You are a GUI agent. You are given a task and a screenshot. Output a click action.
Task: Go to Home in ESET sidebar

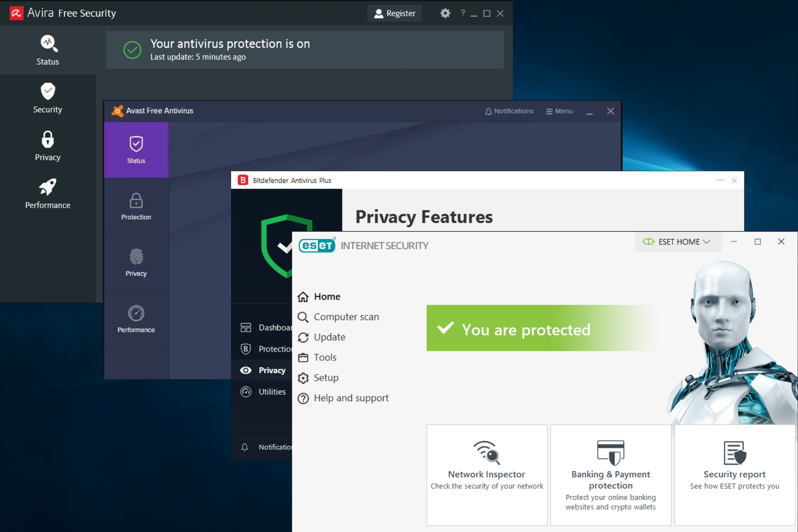click(319, 296)
